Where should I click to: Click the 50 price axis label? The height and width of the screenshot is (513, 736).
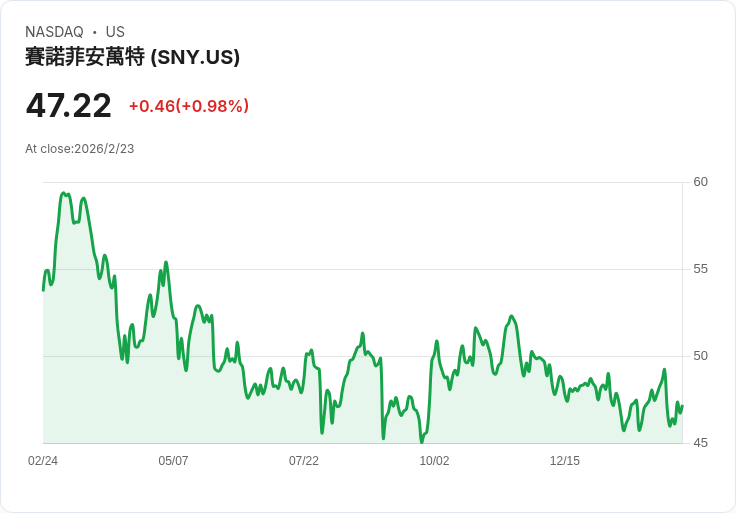tap(700, 356)
